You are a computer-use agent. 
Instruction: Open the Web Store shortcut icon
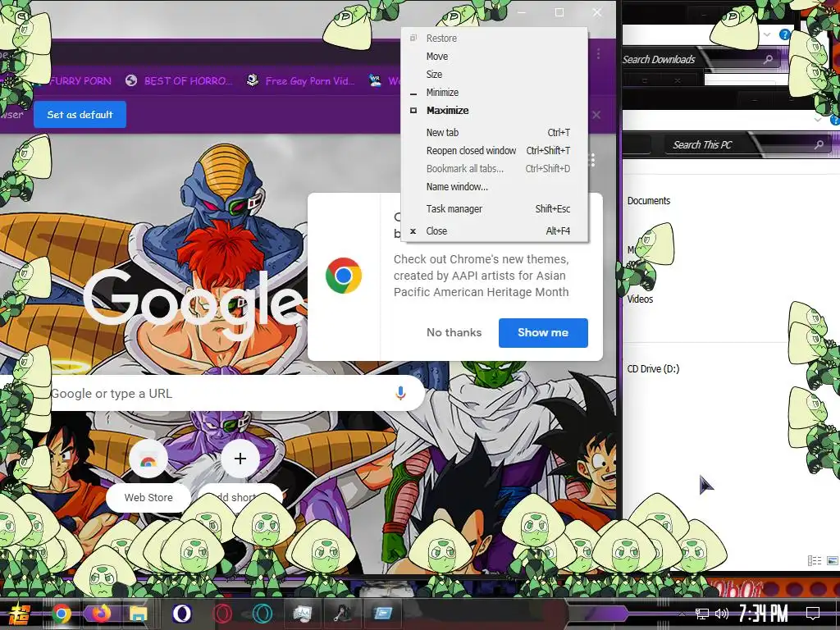click(148, 459)
